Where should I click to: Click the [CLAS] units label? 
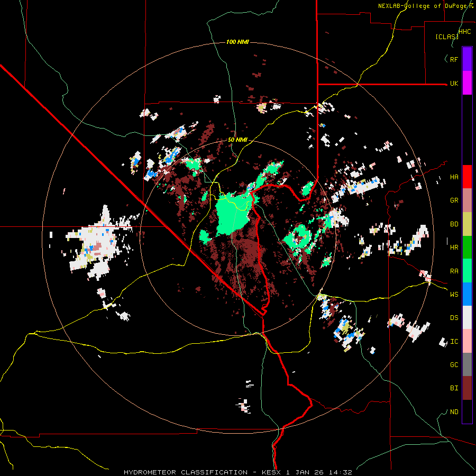(x=446, y=37)
